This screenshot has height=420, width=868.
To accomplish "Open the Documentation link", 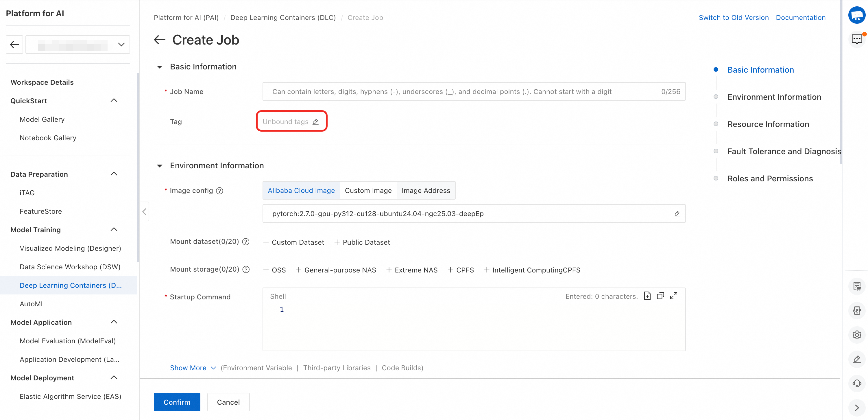I will click(x=800, y=18).
